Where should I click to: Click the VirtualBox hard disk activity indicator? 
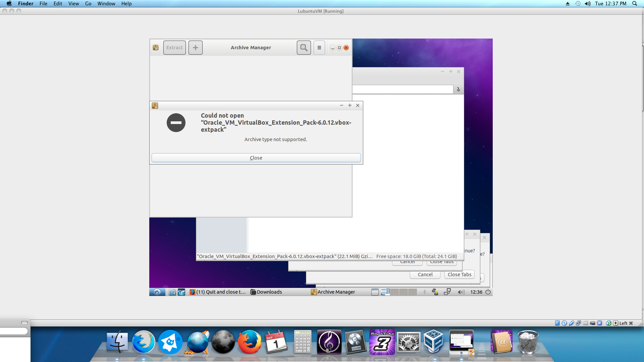(x=557, y=323)
